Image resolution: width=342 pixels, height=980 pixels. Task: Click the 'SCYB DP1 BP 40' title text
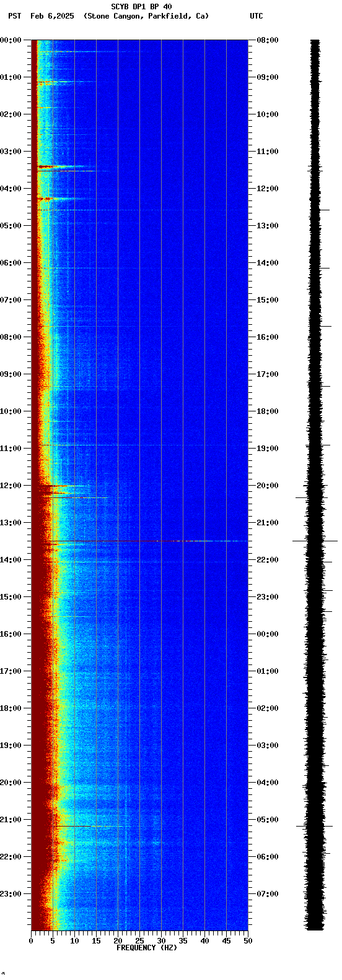(141, 7)
